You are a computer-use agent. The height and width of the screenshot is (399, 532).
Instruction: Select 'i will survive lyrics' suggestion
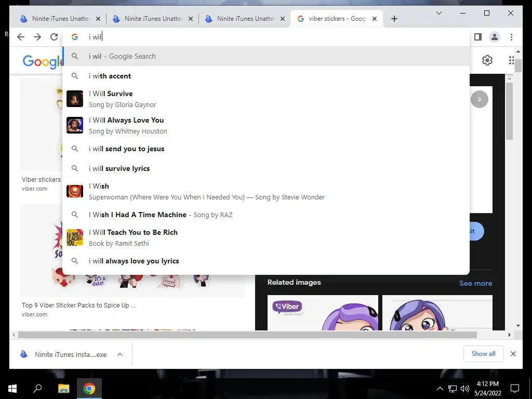point(266,168)
